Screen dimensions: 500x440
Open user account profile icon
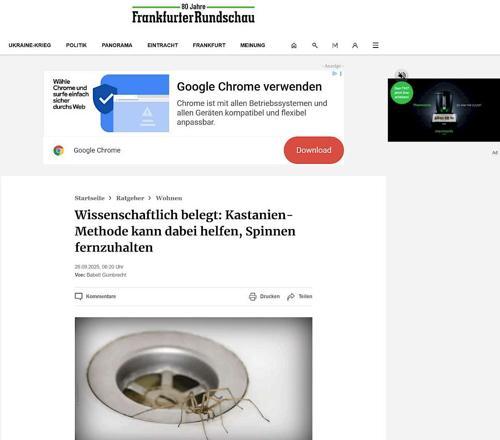click(x=355, y=45)
